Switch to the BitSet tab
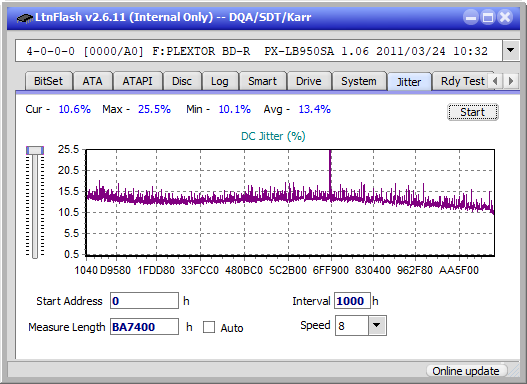527x384 pixels. coord(48,81)
